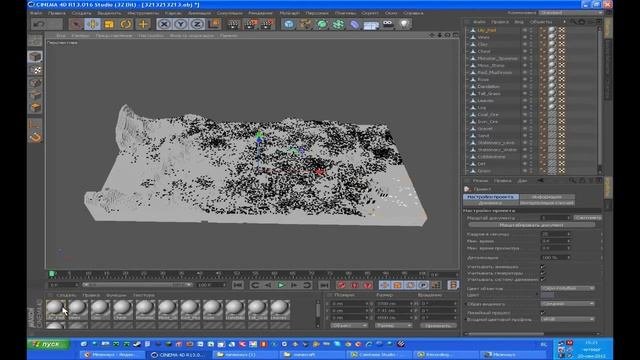Open the Образ видимого dropdown
The height and width of the screenshot is (360, 640).
pos(568,304)
